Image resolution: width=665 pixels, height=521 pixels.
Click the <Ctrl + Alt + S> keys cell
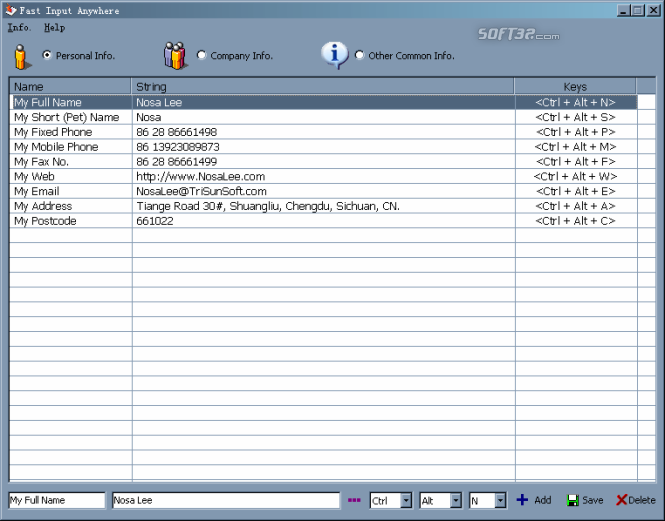pos(575,117)
